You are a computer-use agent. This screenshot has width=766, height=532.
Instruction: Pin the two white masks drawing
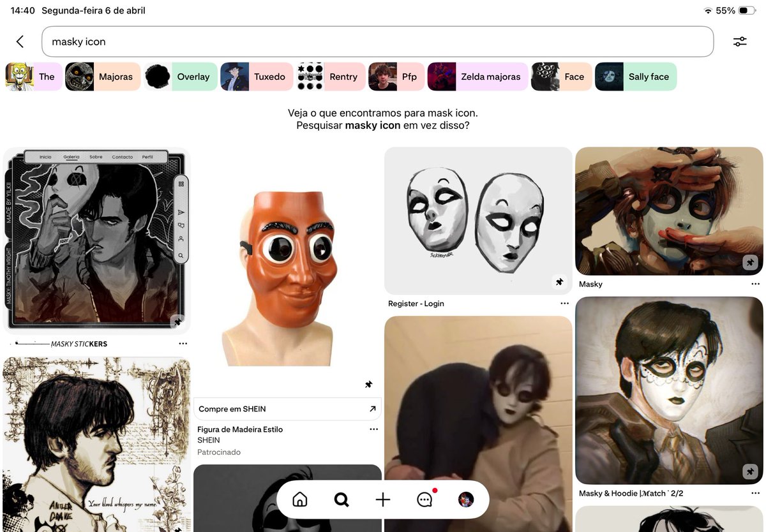(559, 282)
